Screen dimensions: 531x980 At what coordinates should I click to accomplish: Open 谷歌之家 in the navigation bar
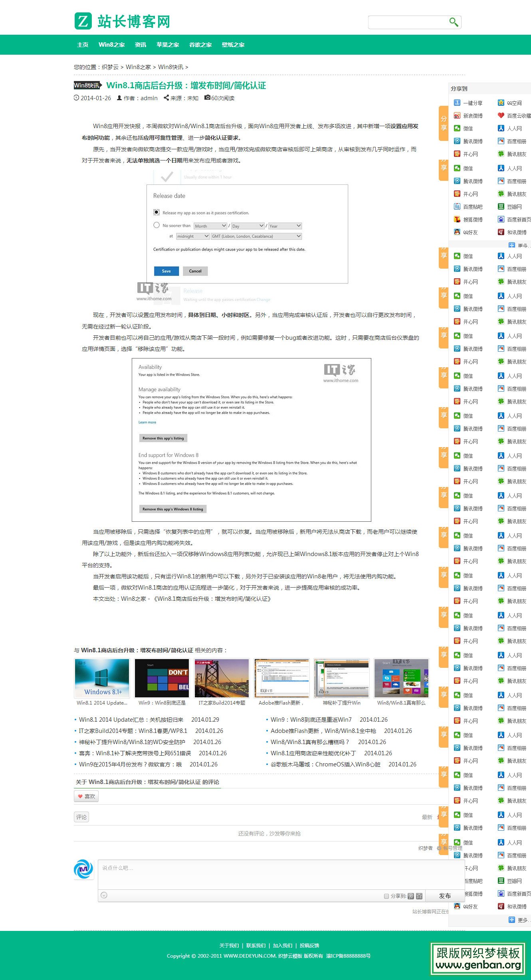click(200, 45)
